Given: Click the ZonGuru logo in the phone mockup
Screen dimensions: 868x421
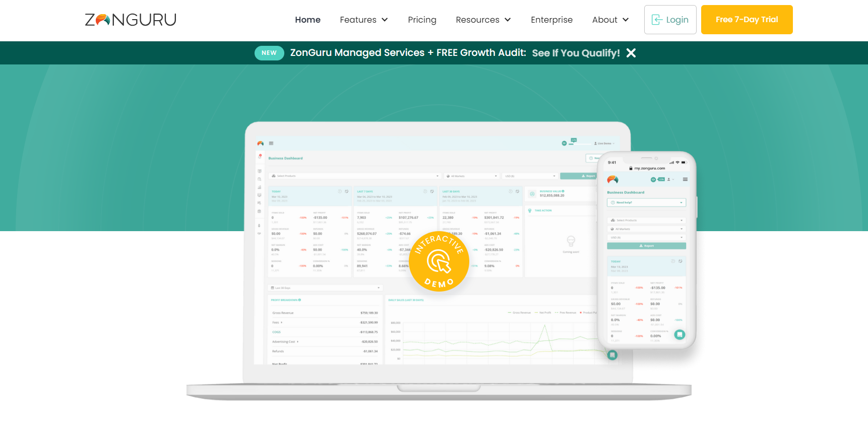Looking at the screenshot, I should 612,179.
